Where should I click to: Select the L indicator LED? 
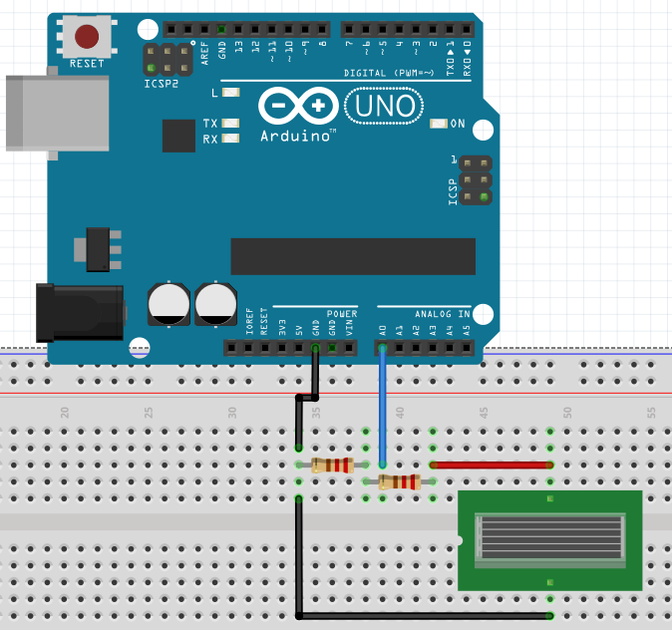pyautogui.click(x=231, y=92)
